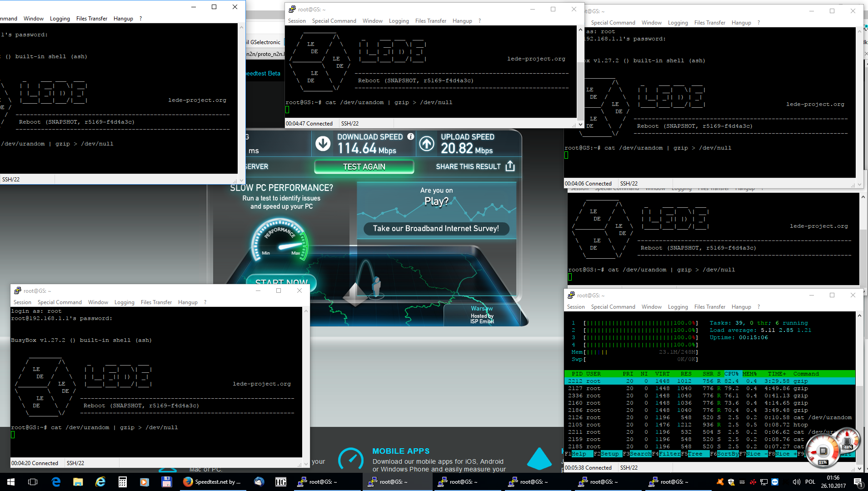Open the HG taskbar application icon

click(281, 482)
